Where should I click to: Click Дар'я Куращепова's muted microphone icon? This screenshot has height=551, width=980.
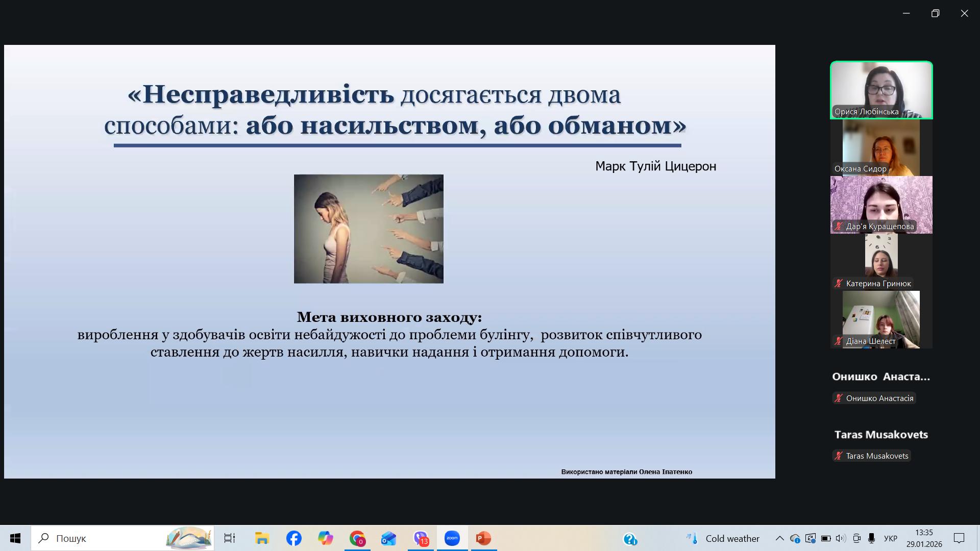pyautogui.click(x=838, y=226)
